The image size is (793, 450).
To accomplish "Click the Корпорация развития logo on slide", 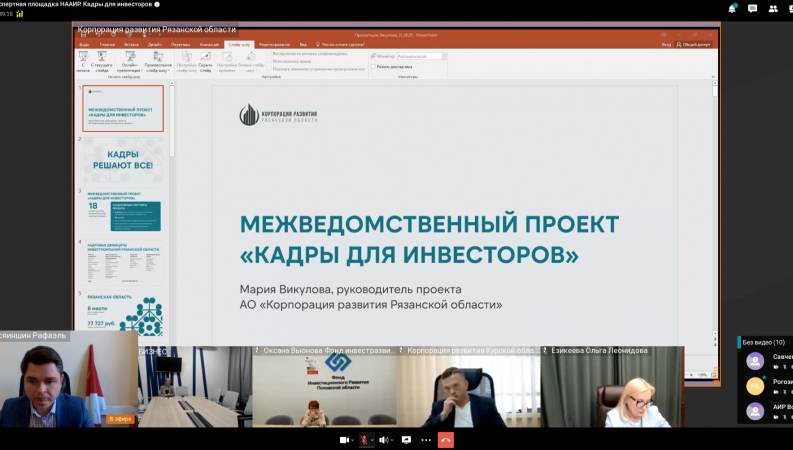I will (x=278, y=115).
